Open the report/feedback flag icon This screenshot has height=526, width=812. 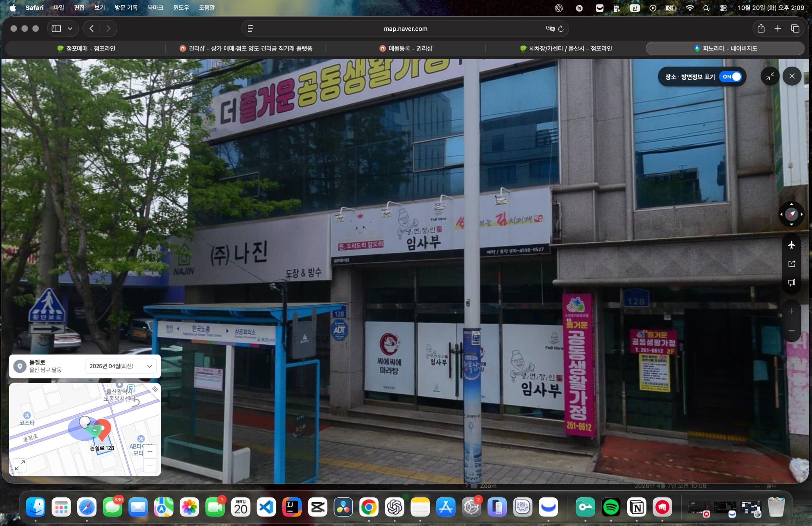coord(791,282)
